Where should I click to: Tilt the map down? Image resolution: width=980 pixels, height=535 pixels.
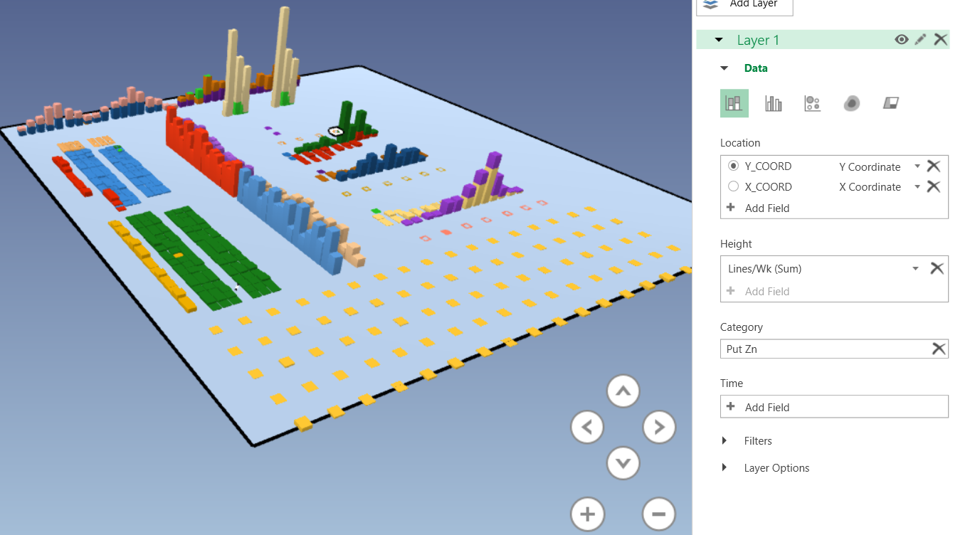click(x=623, y=464)
